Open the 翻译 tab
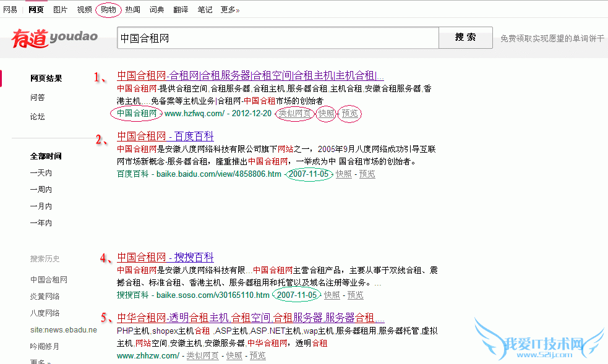The height and width of the screenshot is (364, 608). pyautogui.click(x=181, y=10)
